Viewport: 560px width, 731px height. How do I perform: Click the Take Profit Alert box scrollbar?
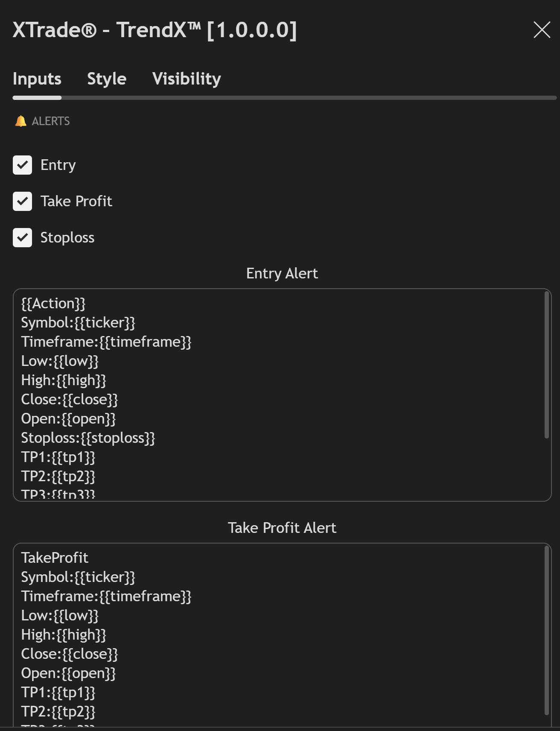(x=546, y=630)
